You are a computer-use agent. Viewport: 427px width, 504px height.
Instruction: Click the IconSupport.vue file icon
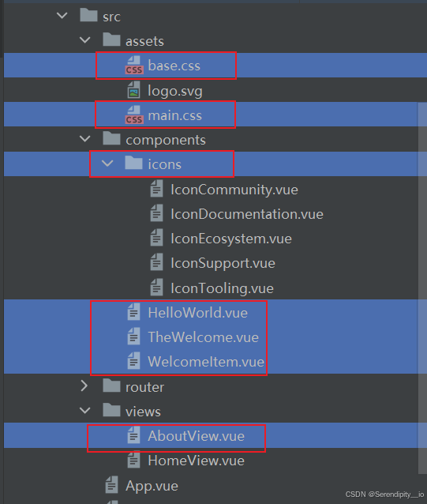(156, 262)
